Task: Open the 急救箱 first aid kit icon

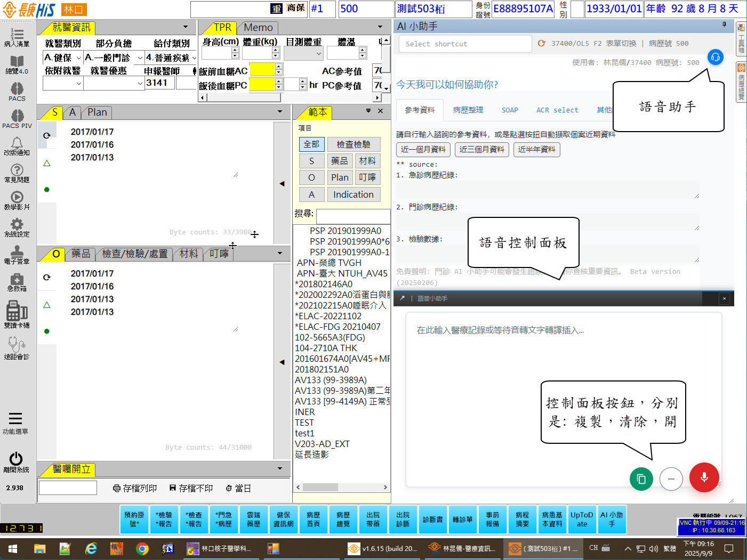Action: (x=17, y=282)
